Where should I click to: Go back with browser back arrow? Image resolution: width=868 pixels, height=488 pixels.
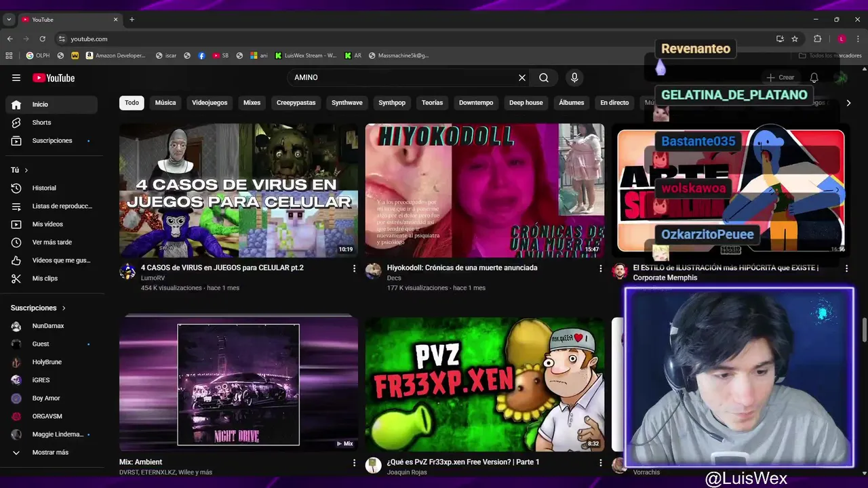pos(10,39)
